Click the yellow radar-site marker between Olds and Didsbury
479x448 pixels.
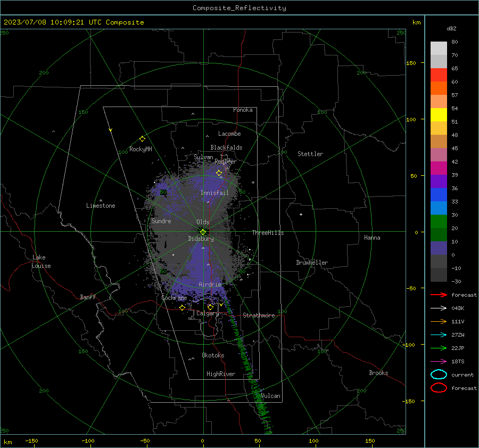203,232
